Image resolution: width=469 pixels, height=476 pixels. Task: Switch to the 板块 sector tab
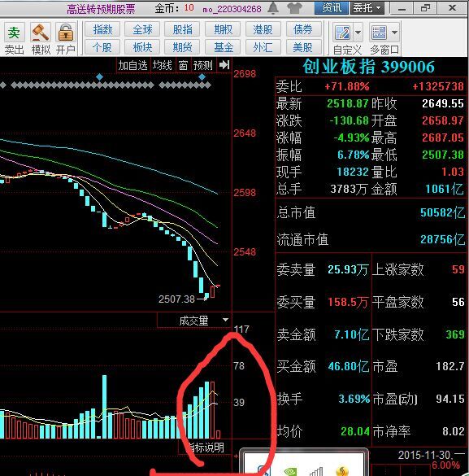(142, 47)
